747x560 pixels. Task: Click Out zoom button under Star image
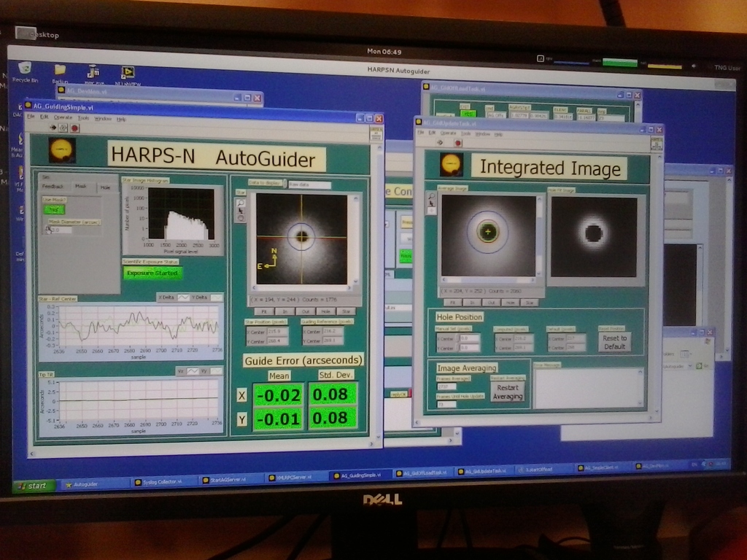(x=306, y=311)
